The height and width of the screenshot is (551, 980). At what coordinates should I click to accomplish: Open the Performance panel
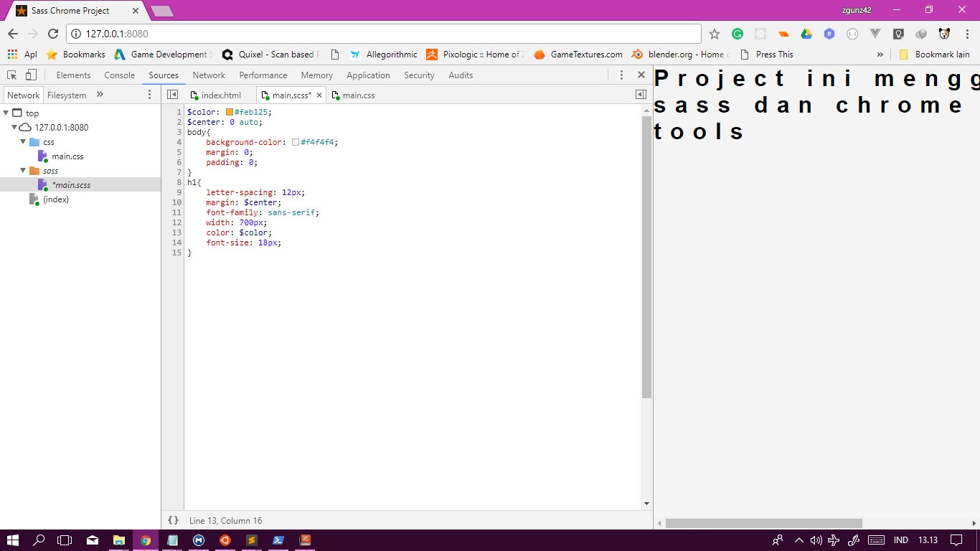tap(263, 75)
